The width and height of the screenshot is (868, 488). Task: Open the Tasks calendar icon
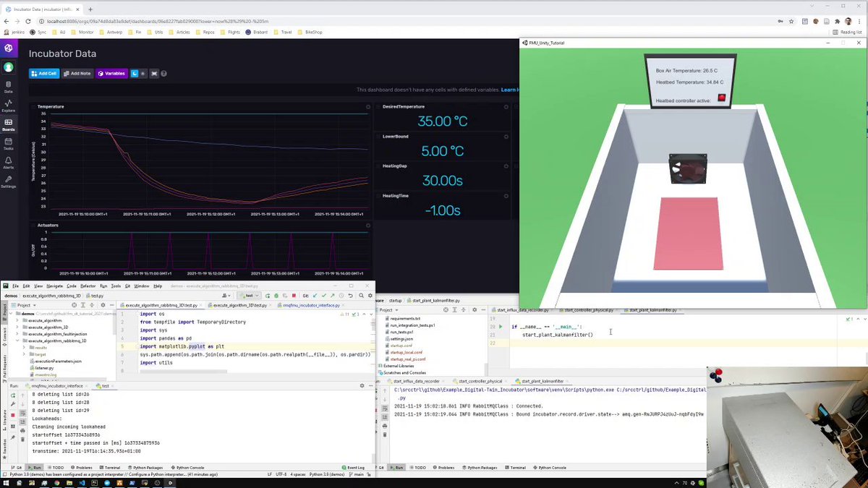pos(8,143)
